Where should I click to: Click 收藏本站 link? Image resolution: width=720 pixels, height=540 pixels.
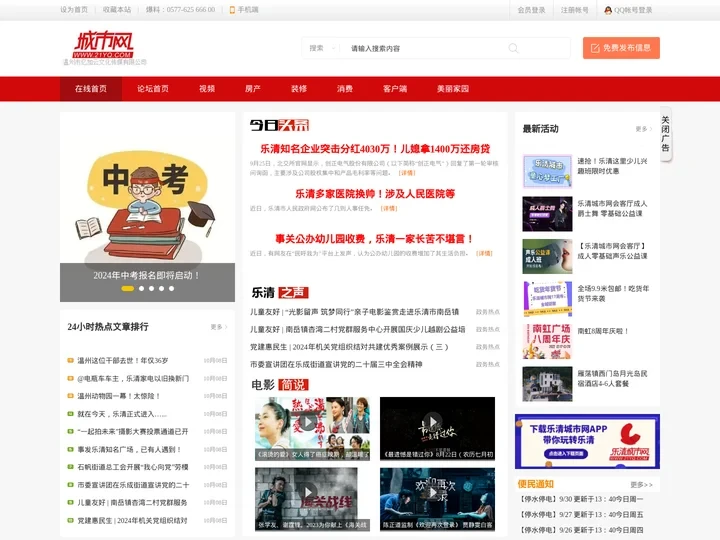pos(117,10)
